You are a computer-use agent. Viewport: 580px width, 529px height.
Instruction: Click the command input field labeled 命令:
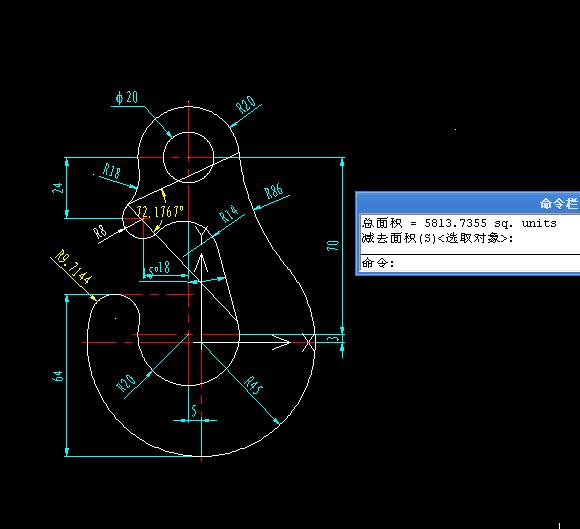pyautogui.click(x=470, y=263)
